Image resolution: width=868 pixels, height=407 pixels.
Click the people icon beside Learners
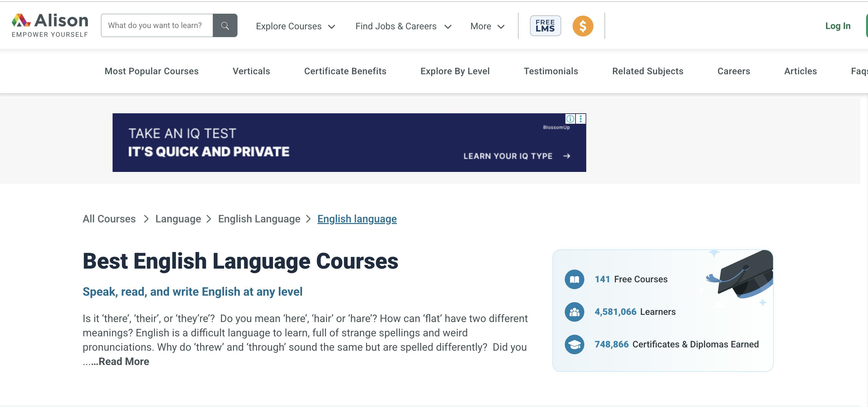[574, 312]
